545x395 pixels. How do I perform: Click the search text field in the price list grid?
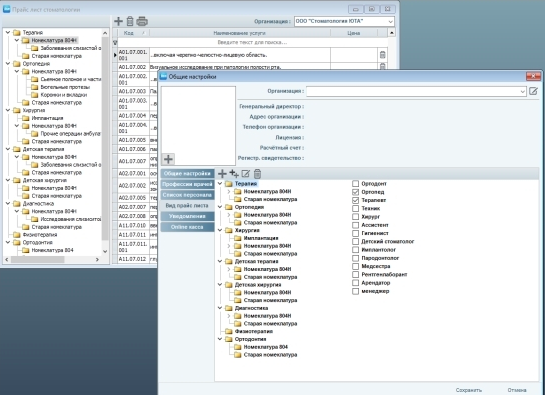(252, 42)
